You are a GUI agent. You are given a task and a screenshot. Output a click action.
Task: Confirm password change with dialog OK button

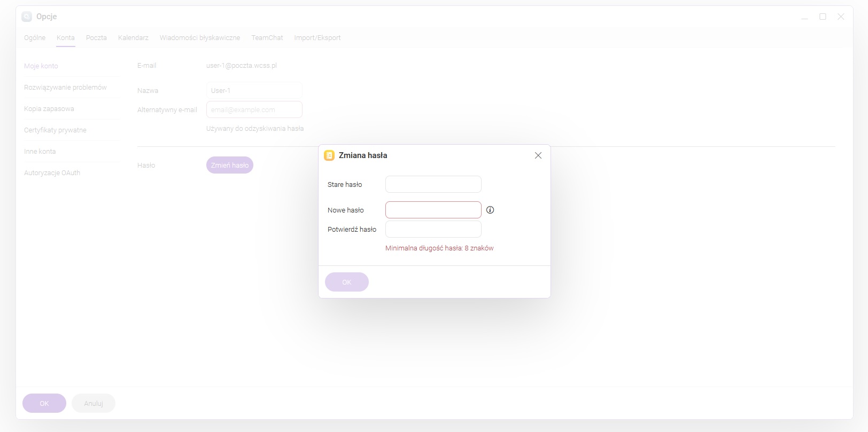(346, 282)
